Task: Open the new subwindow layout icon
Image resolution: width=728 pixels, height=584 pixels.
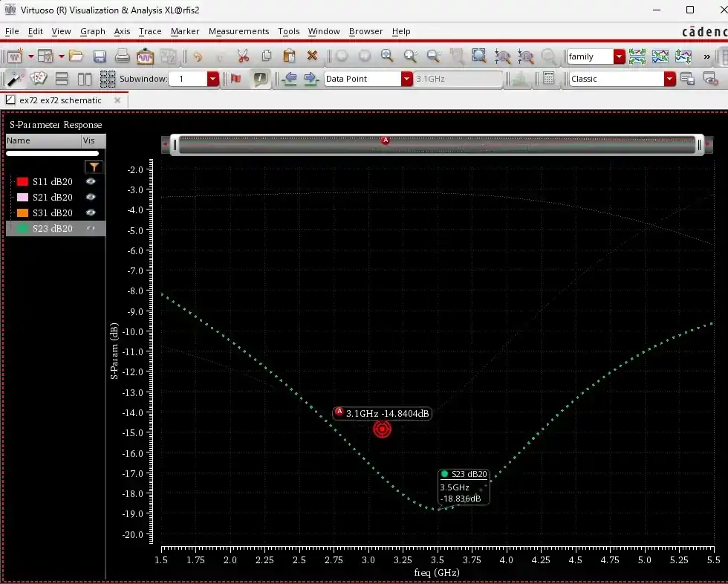Action: click(45, 56)
